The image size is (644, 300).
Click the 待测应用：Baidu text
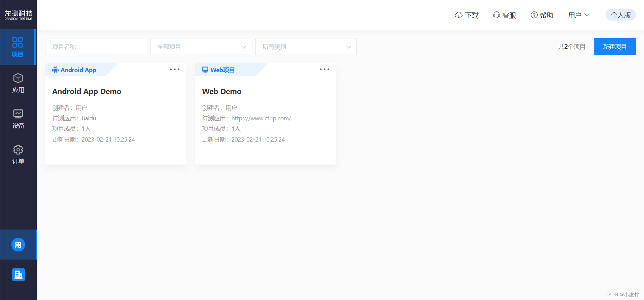74,118
